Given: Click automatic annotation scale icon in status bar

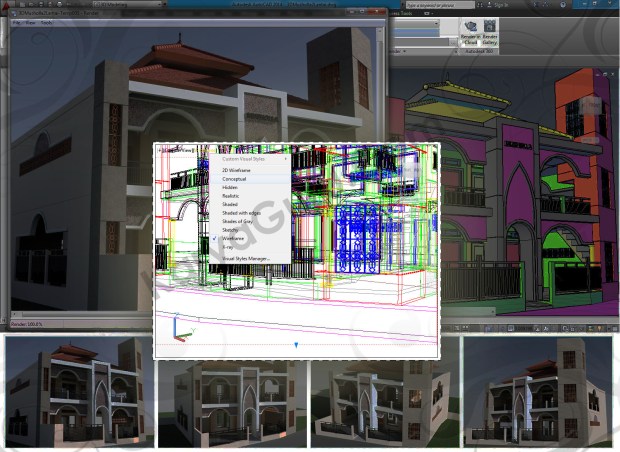Looking at the screenshot, I should (546, 328).
